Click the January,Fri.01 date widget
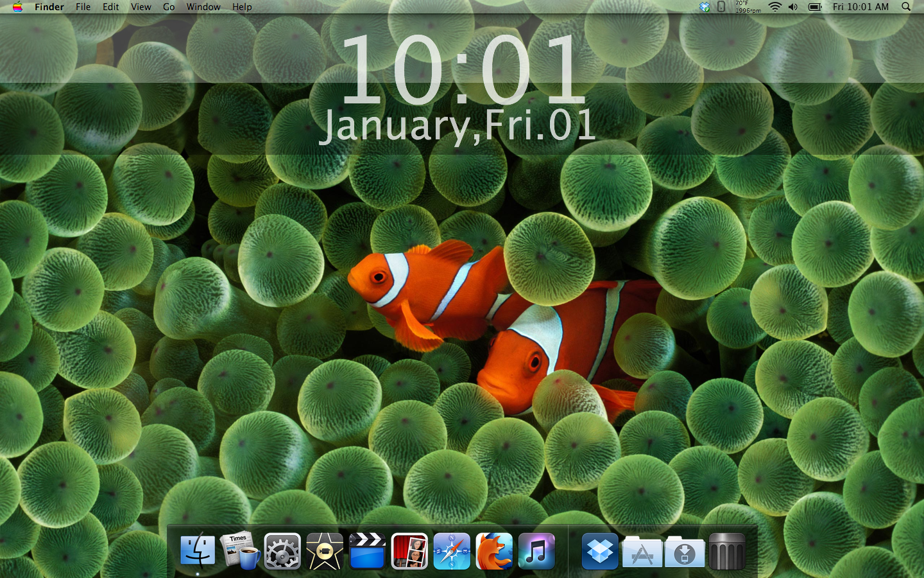924x578 pixels. click(x=458, y=125)
